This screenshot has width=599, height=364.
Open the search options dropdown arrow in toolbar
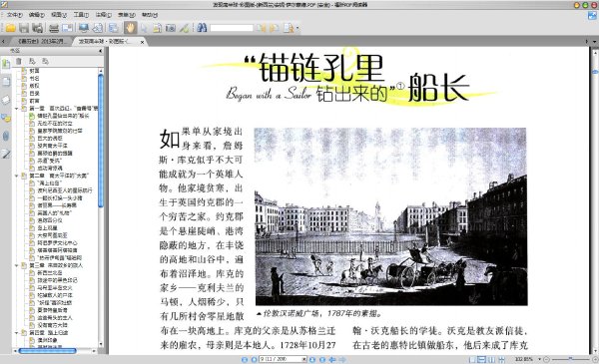298,28
